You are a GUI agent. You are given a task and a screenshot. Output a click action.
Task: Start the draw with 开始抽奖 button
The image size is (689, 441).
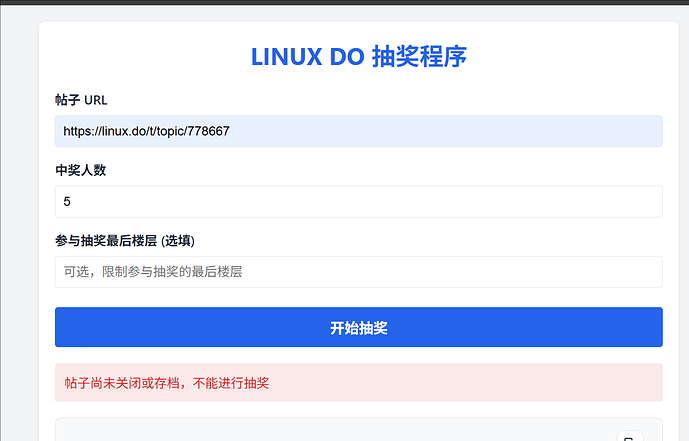point(359,327)
